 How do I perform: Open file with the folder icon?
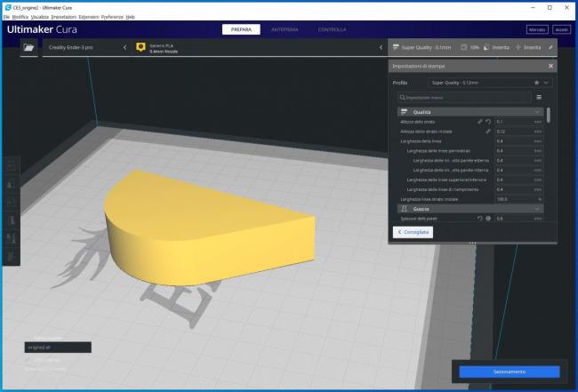coord(28,48)
